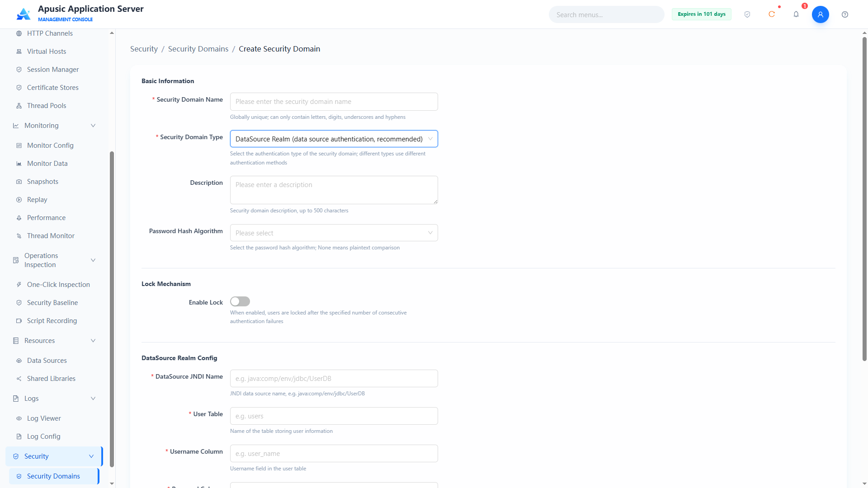Open the notification bell
This screenshot has height=488, width=868.
796,14
